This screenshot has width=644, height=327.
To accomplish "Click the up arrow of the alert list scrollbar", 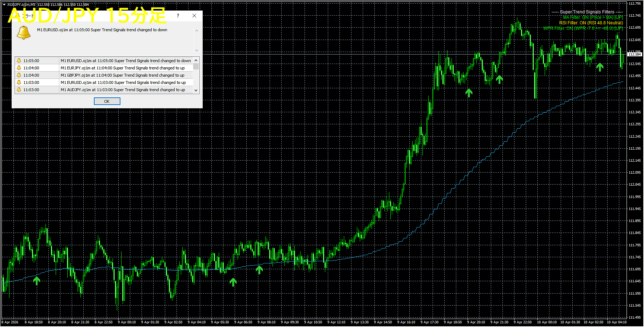I will [x=196, y=60].
